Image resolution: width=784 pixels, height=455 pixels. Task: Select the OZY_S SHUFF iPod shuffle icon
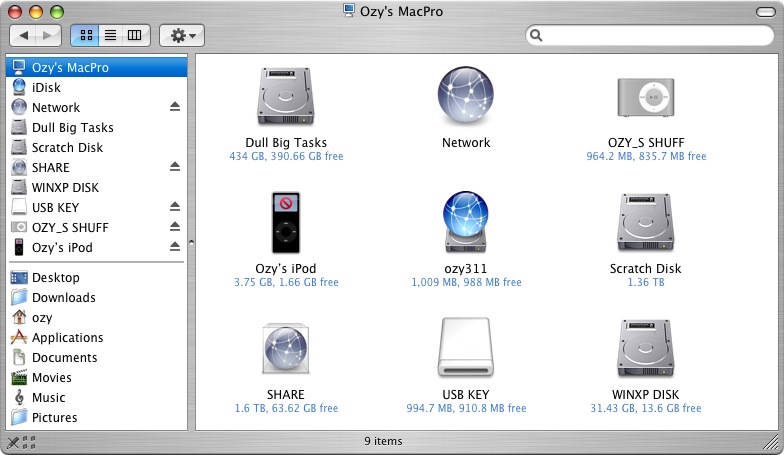[646, 97]
